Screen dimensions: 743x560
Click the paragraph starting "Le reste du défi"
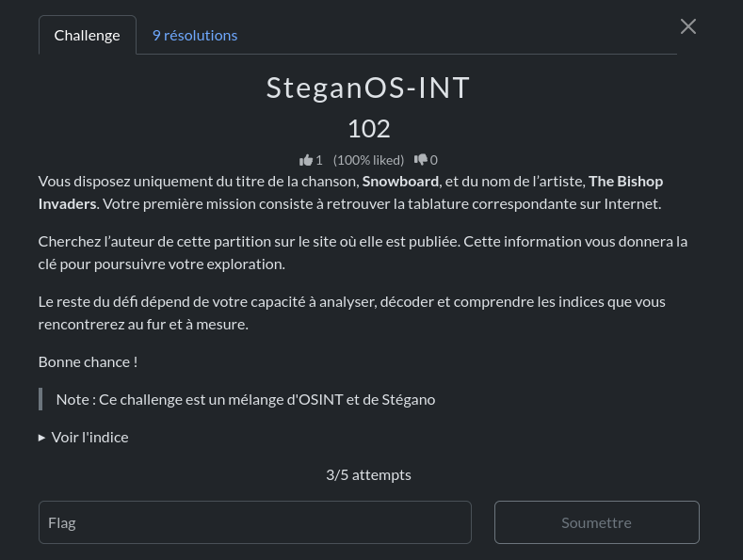(363, 312)
